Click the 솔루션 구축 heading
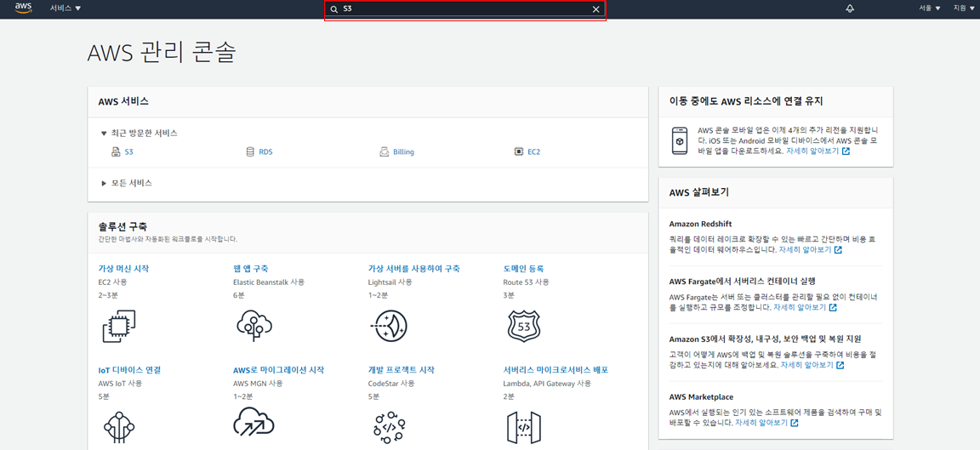This screenshot has width=980, height=450. (122, 226)
